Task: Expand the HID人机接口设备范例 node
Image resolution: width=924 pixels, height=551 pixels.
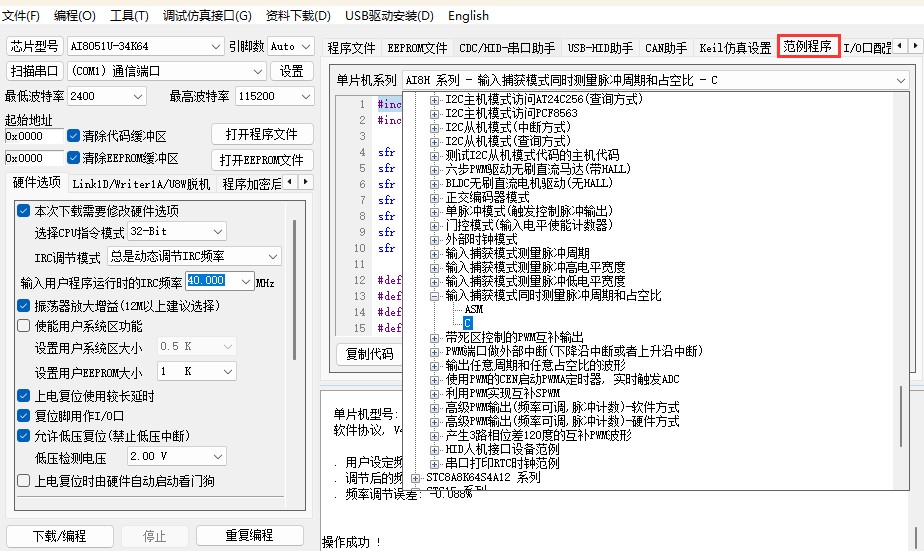Action: point(434,450)
